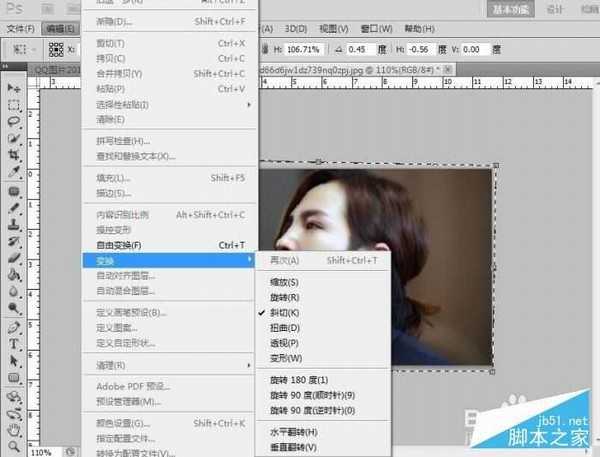Choose 旋转 180 度(1) option

click(x=299, y=380)
